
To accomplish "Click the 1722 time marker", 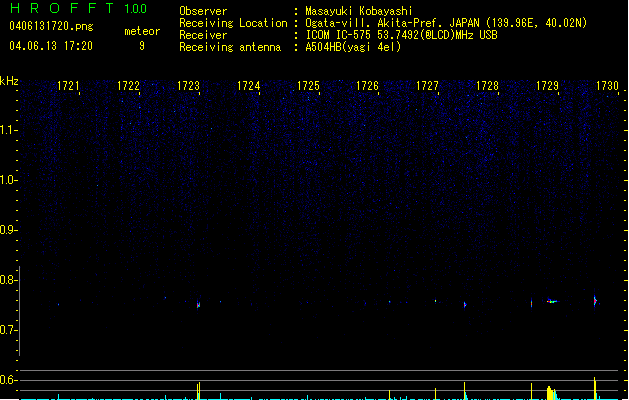I will (x=128, y=86).
